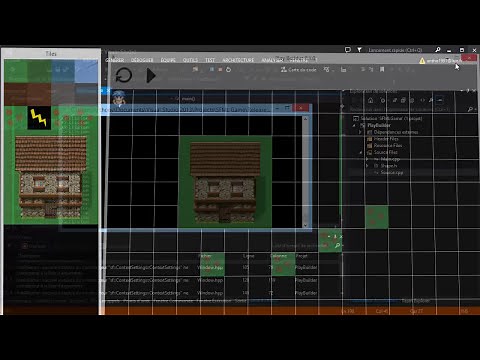This screenshot has height=360, width=480.
Task: Expand the Shape.h tree item
Action: 367,166
